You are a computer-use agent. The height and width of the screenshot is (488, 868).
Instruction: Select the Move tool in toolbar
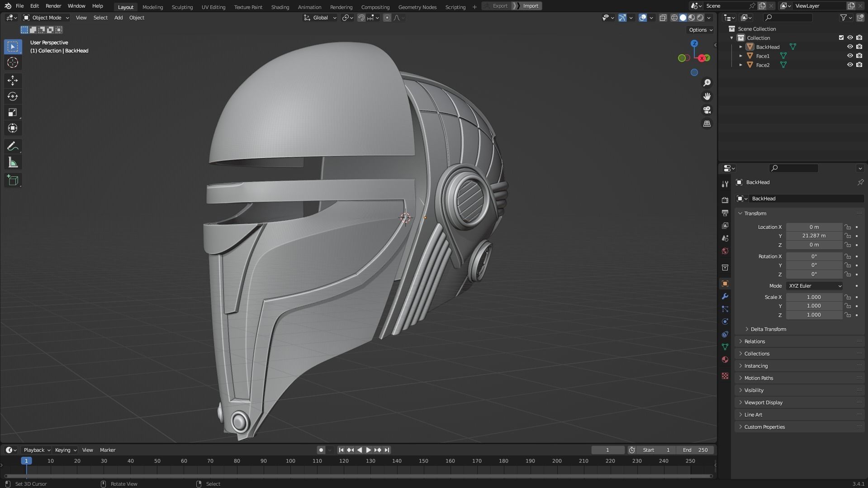coord(13,81)
